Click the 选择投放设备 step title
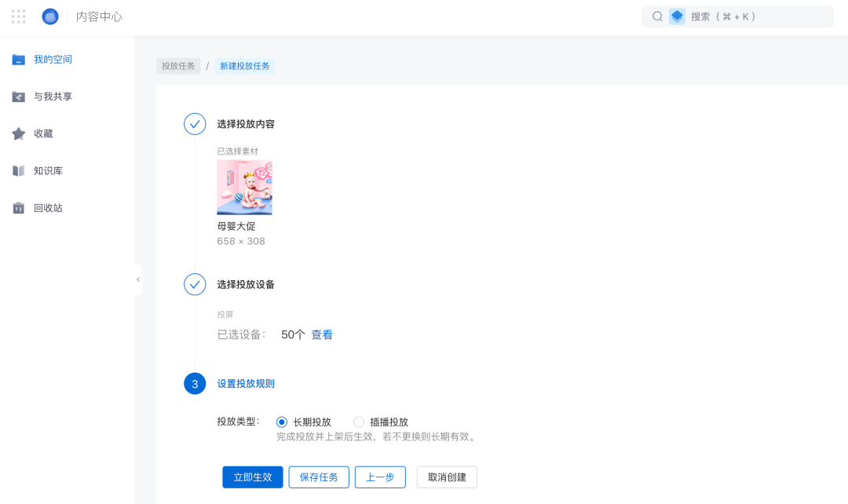 coord(246,285)
